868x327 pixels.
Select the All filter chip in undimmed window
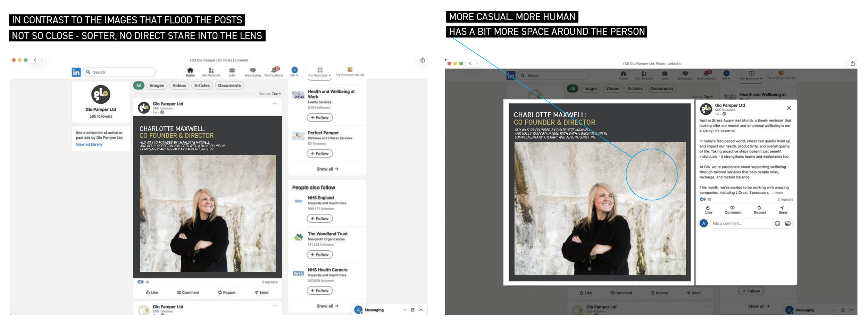[139, 85]
